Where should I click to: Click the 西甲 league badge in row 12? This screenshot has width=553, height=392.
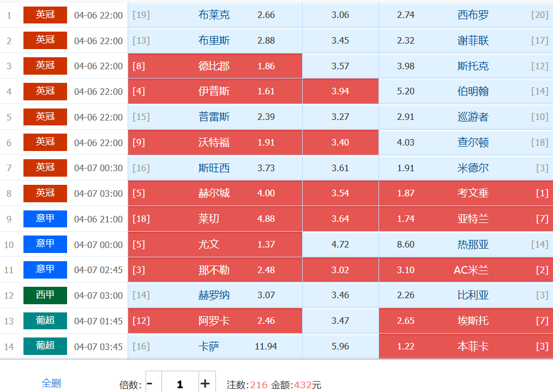pyautogui.click(x=45, y=295)
